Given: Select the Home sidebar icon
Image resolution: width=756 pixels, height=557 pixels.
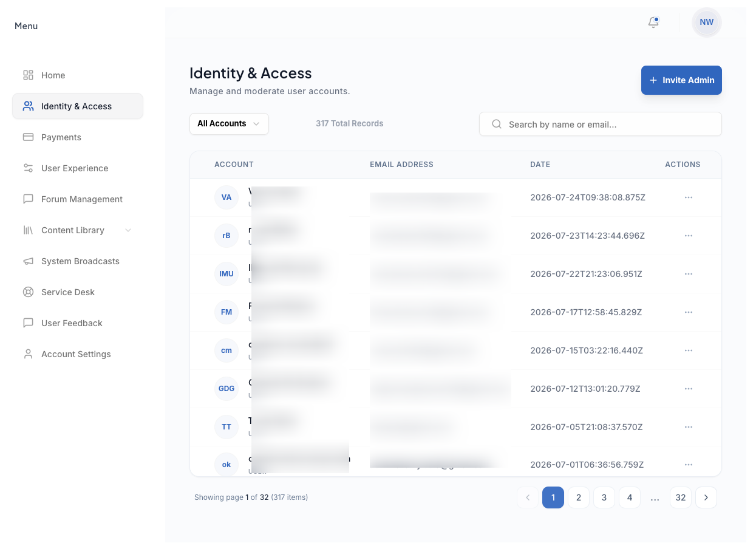Looking at the screenshot, I should [x=28, y=75].
